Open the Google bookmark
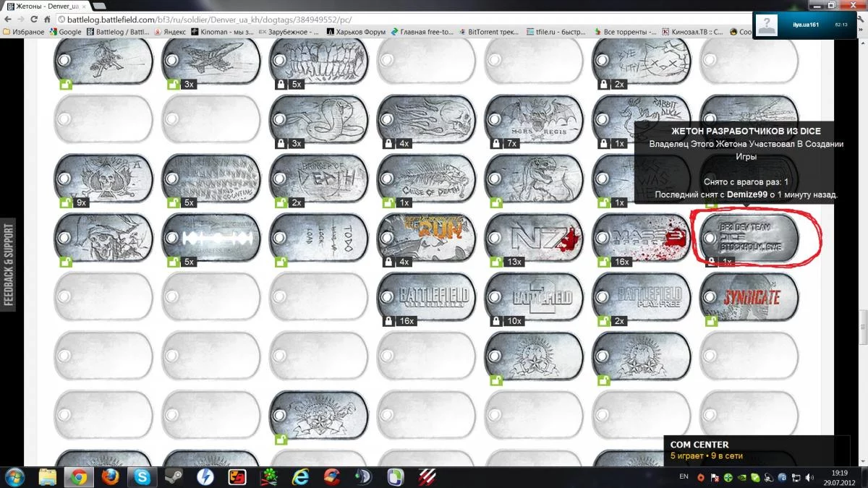Viewport: 868px width, 488px height. pyautogui.click(x=66, y=32)
